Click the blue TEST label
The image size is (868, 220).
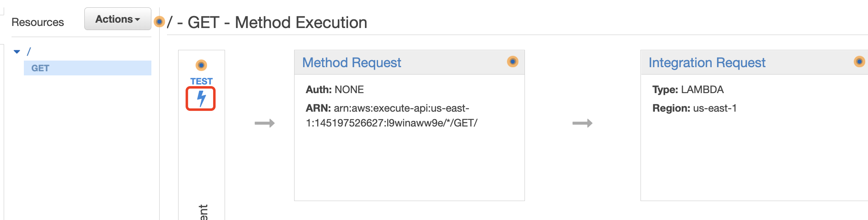click(x=201, y=81)
